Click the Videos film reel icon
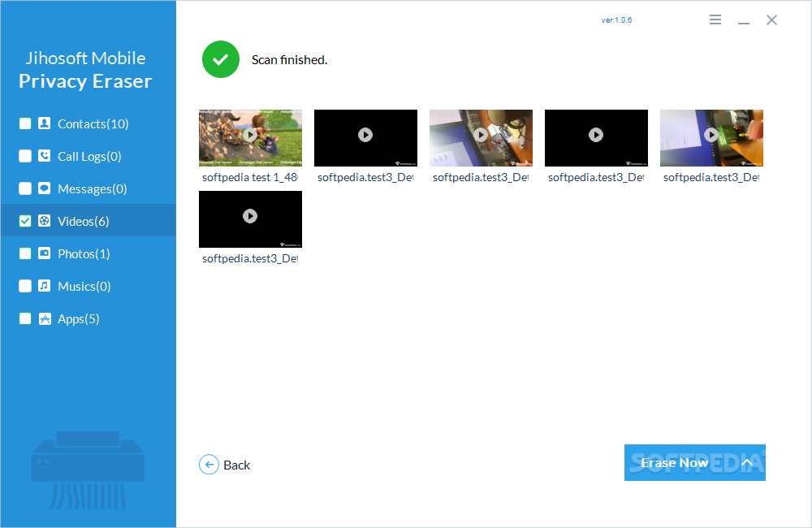Screen dimensions: 812x528 pyautogui.click(x=45, y=221)
